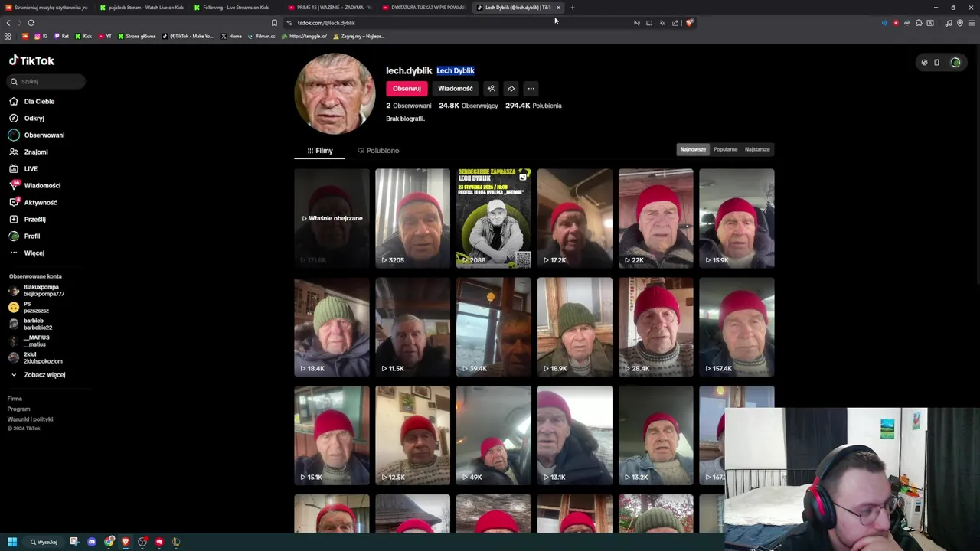Image resolution: width=980 pixels, height=551 pixels.
Task: Open the Więcej menu
Action: (x=27, y=253)
